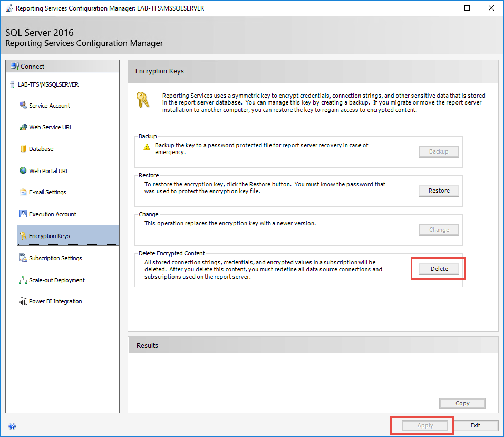The height and width of the screenshot is (437, 504).
Task: Click the Scale-out Deployment icon
Action: (23, 280)
